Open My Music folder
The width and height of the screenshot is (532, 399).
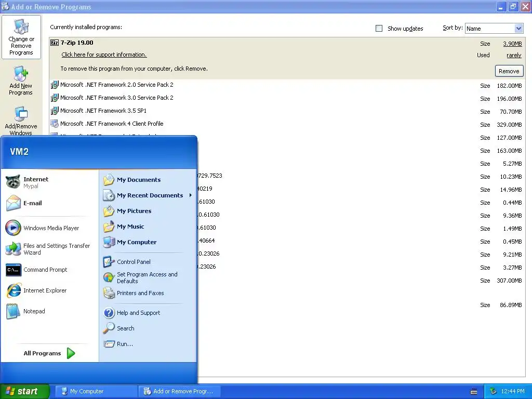click(148, 227)
